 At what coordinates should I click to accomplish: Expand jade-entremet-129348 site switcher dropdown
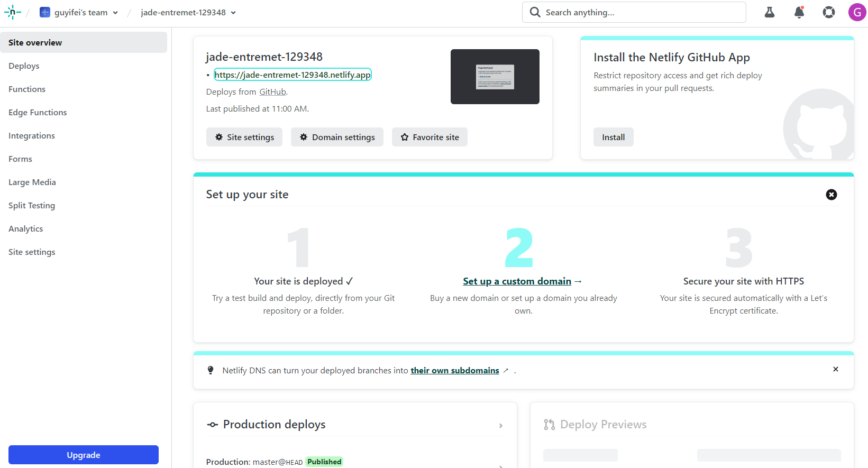pos(233,13)
